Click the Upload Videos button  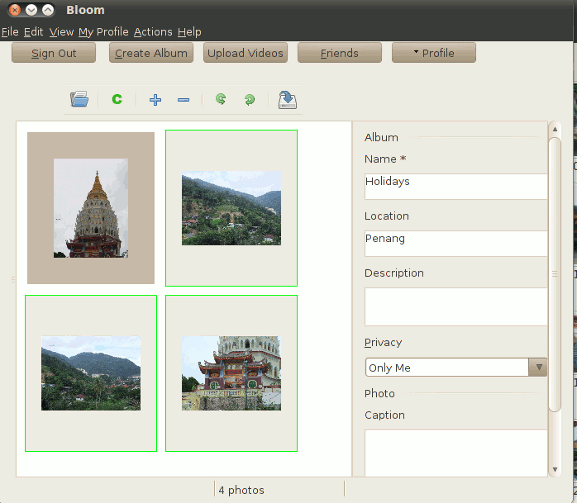pos(245,53)
